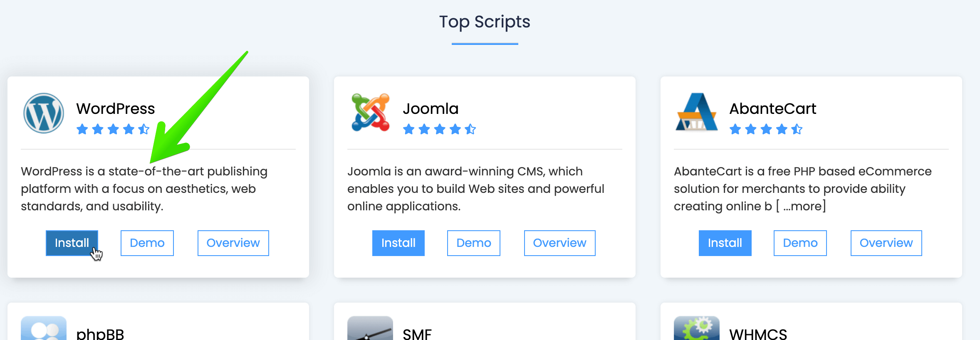Try the AbanteCart Demo
980x340 pixels.
pos(800,243)
